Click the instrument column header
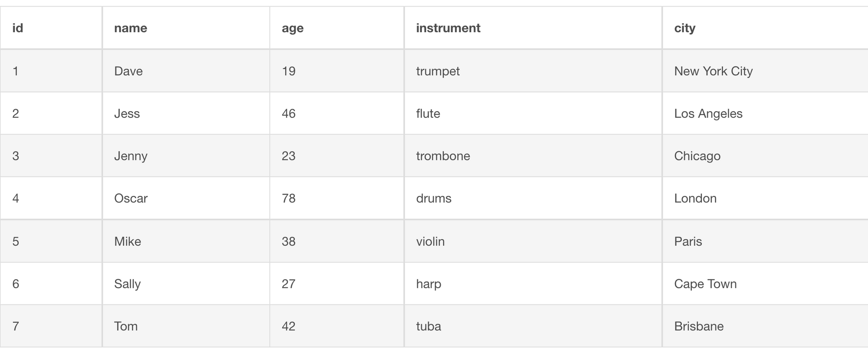The width and height of the screenshot is (868, 357). (x=533, y=28)
